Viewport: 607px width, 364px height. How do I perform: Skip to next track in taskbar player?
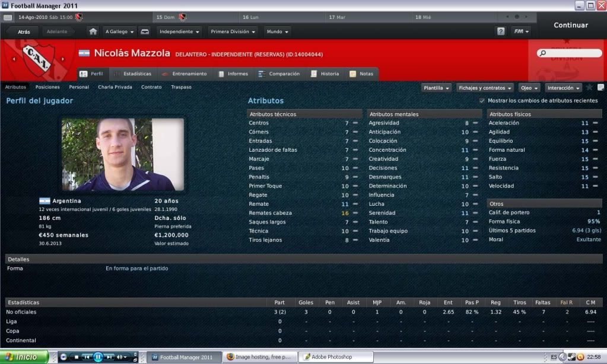click(110, 357)
